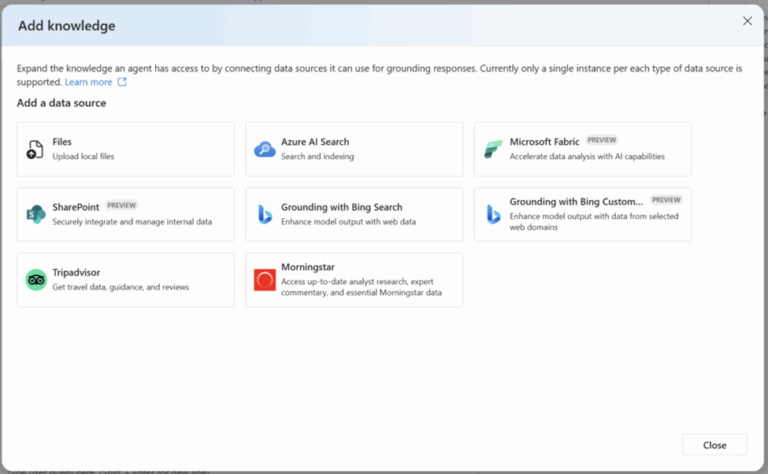Image resolution: width=768 pixels, height=474 pixels.
Task: Click the PREVIEW badge on Grounding with Bing Custom
Action: [666, 200]
